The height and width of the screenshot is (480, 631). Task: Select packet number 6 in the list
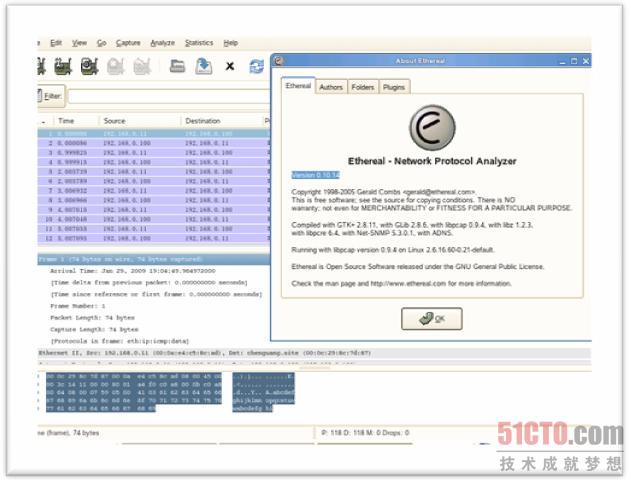point(154,181)
